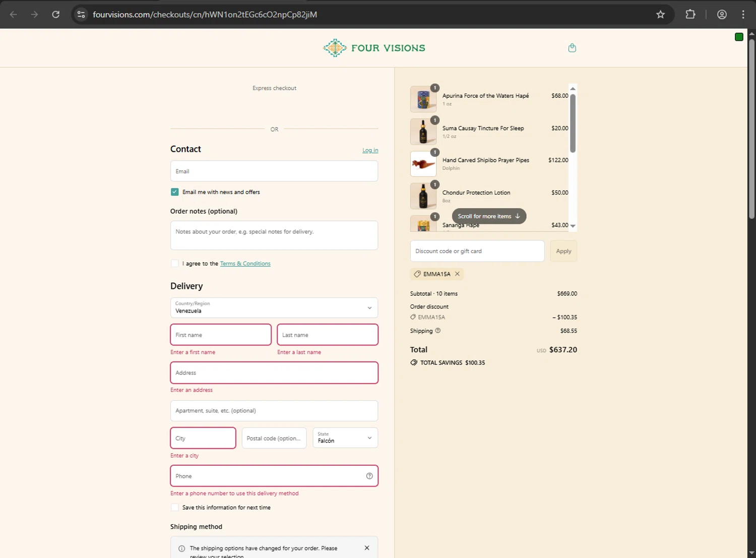756x558 pixels.
Task: Click Suma Causay Tincture thumbnail
Action: pos(423,131)
